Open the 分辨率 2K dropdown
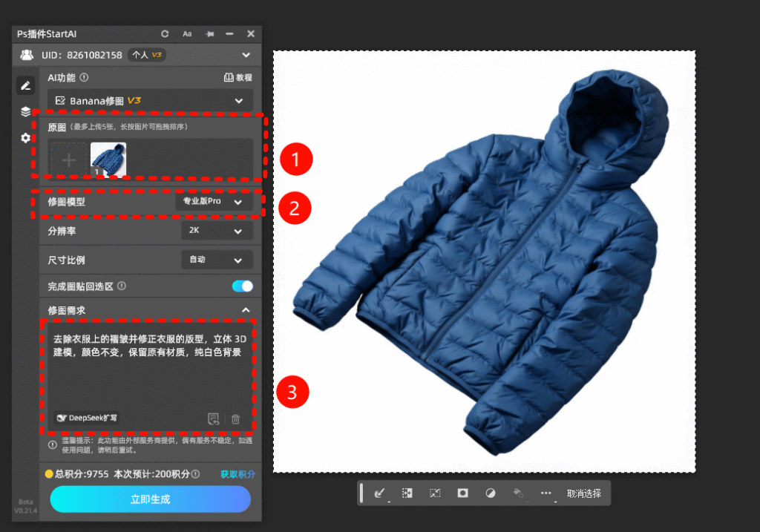The height and width of the screenshot is (532, 760). click(217, 231)
